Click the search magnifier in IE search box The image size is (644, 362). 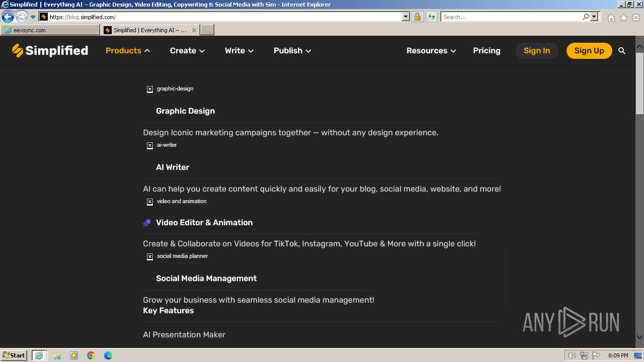click(x=586, y=17)
